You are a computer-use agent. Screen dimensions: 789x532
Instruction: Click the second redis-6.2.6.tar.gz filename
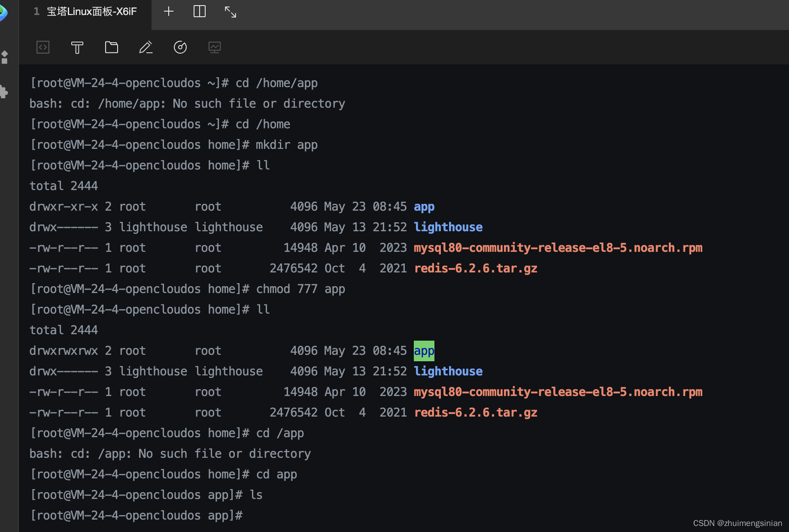[476, 412]
